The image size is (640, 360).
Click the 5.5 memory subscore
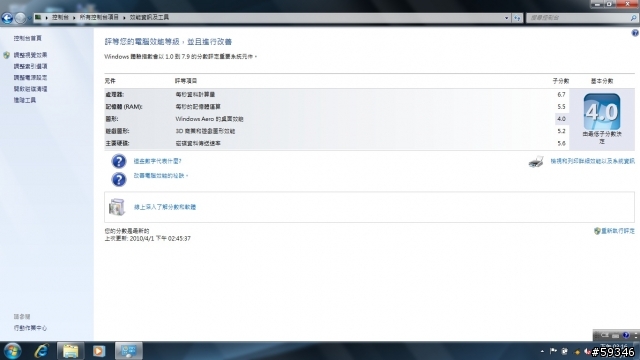pos(561,107)
